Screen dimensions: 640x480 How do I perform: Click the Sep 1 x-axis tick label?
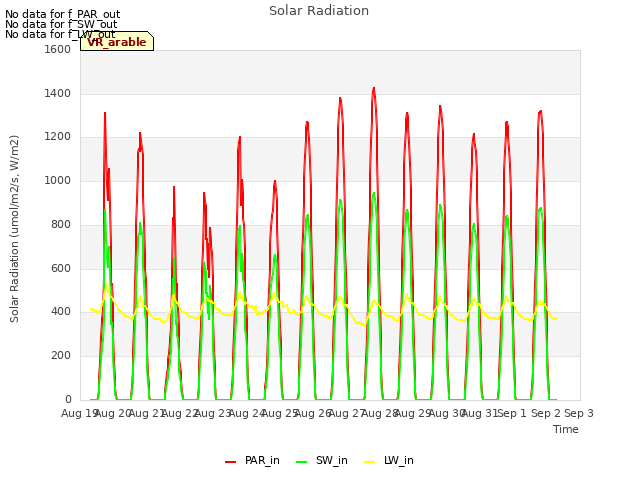point(512,413)
